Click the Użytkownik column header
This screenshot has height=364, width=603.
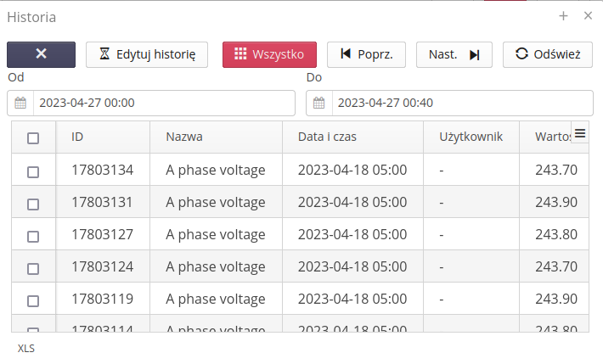[471, 137]
